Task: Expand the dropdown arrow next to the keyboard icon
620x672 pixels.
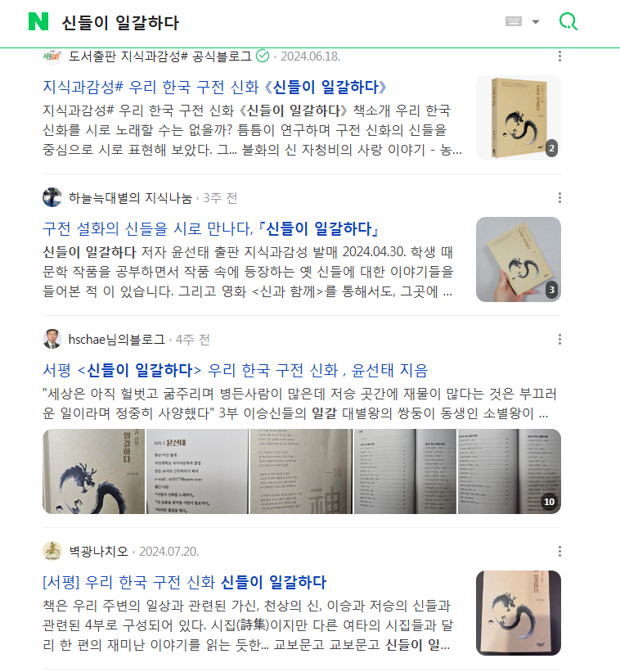Action: coord(536,22)
